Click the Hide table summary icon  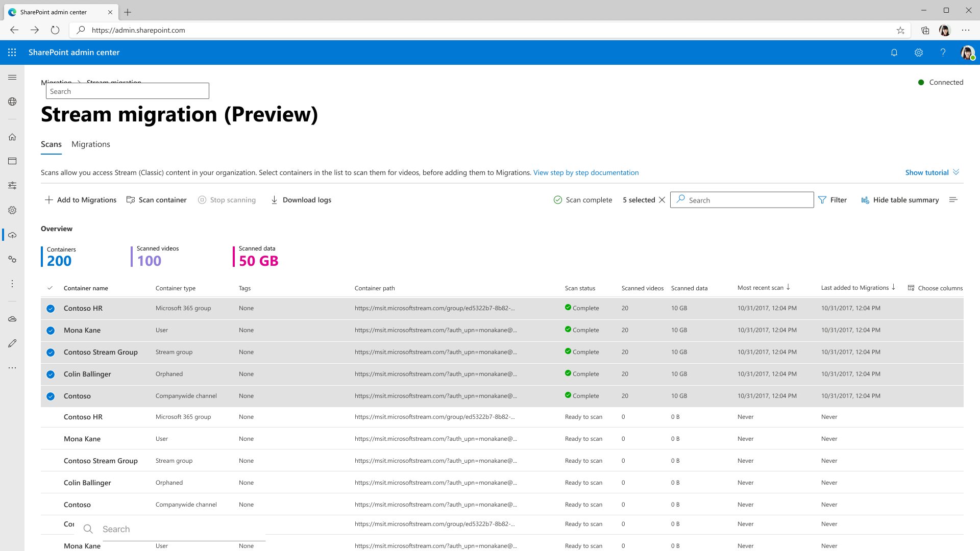click(x=865, y=200)
